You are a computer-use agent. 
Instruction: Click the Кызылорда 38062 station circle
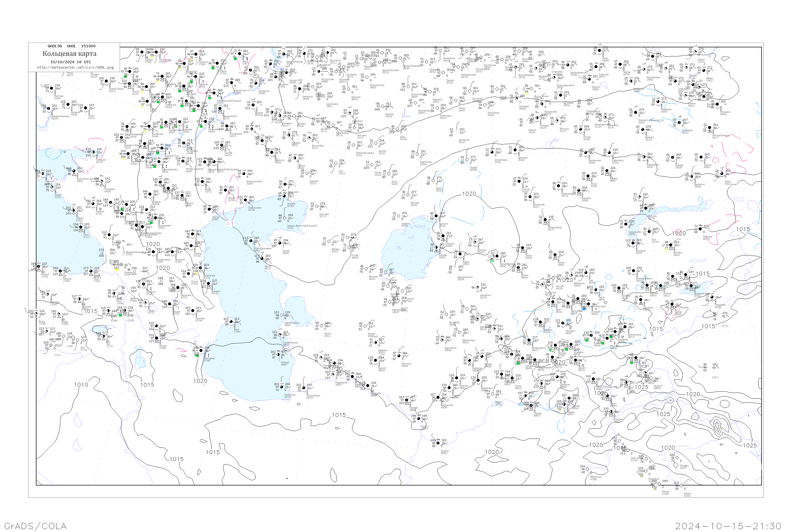497,256
